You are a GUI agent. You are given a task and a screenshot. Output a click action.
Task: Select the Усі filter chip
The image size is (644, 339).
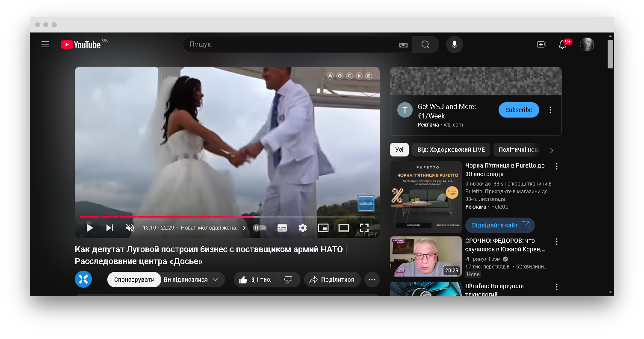point(399,150)
